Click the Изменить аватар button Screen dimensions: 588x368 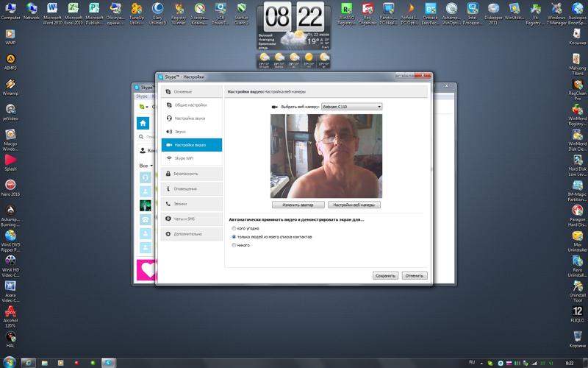(298, 205)
